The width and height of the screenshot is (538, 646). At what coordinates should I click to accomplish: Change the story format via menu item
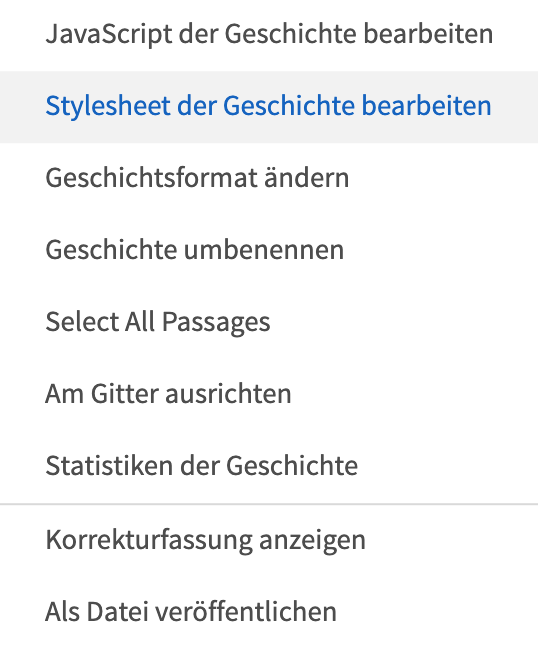(269, 179)
